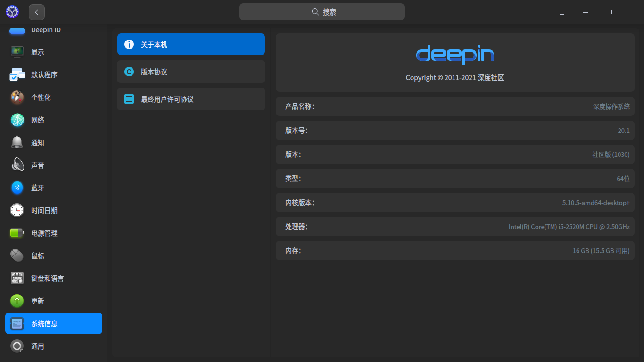Click the 版本: edition label
The image size is (644, 362).
pyautogui.click(x=293, y=155)
